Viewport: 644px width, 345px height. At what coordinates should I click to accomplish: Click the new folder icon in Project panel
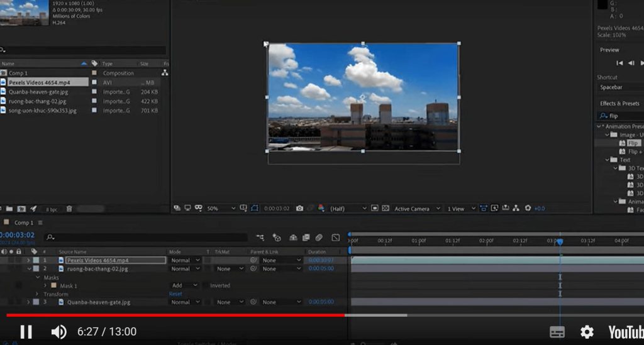tap(9, 209)
